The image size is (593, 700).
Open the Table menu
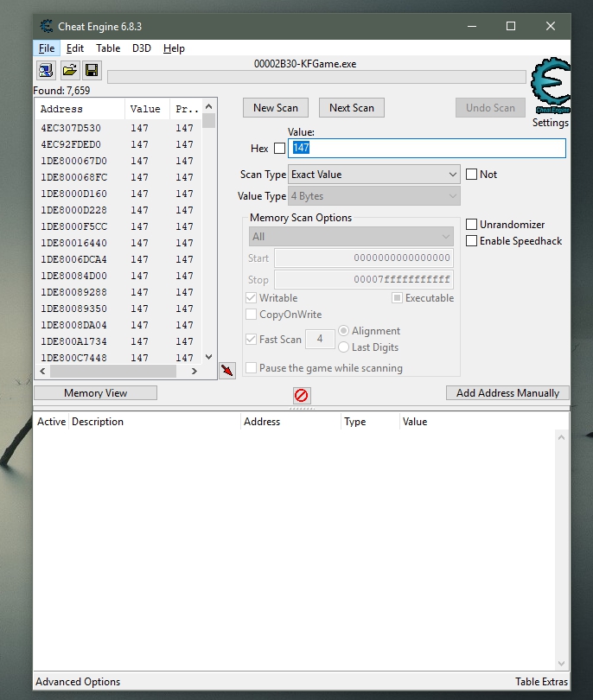click(x=108, y=48)
